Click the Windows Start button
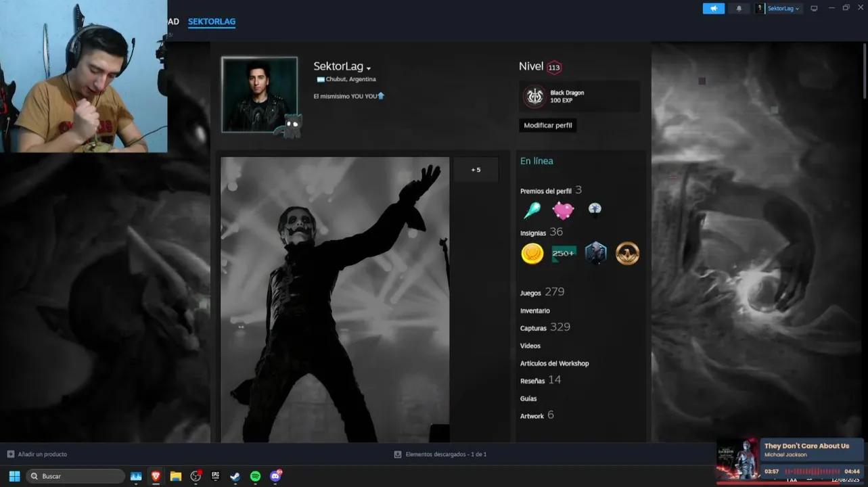Screen dimensions: 868x487 (14, 476)
